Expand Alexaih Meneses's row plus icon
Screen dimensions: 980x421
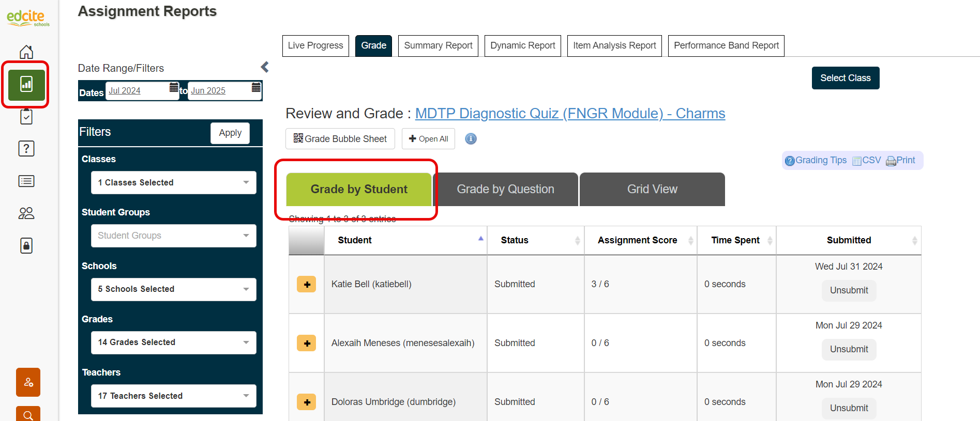coord(307,343)
